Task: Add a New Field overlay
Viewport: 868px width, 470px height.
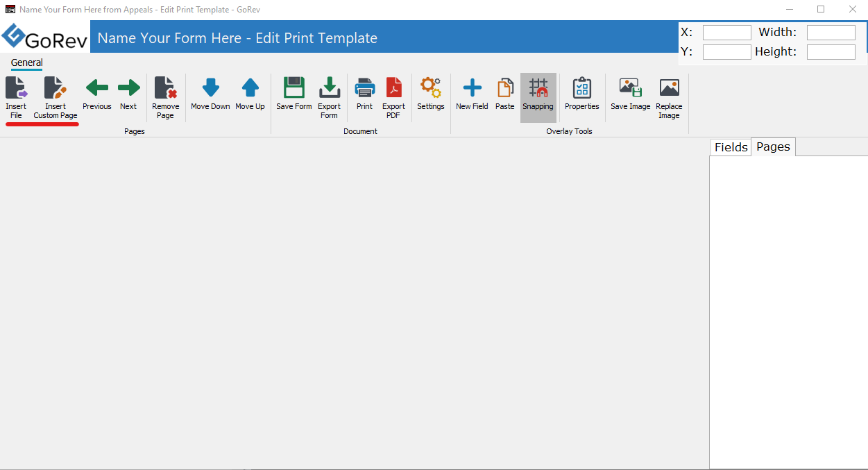Action: click(472, 94)
